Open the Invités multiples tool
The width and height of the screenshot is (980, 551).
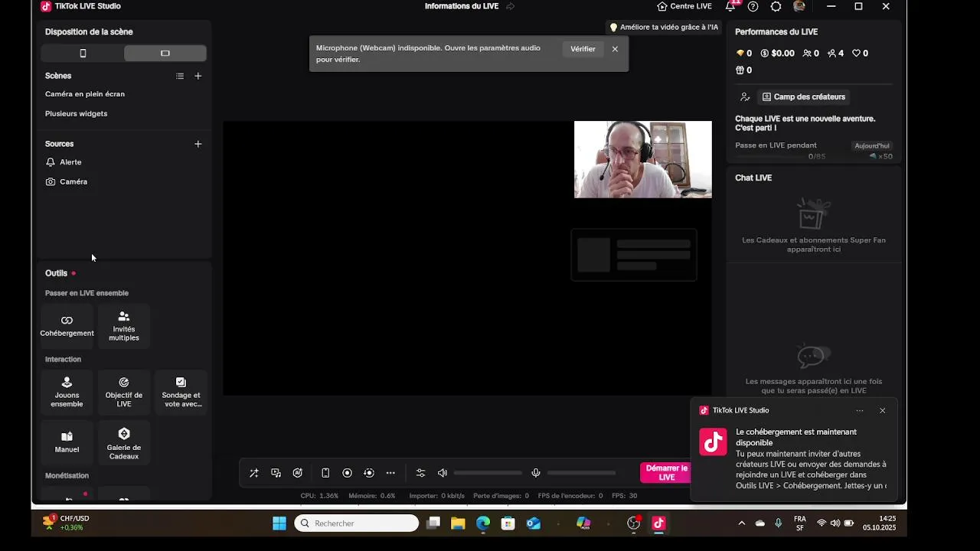[124, 326]
